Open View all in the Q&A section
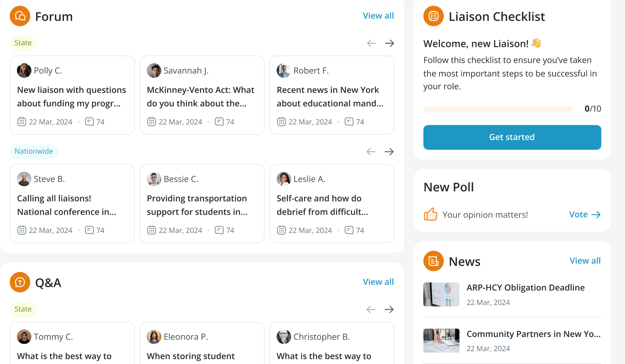This screenshot has width=625, height=364. [378, 281]
